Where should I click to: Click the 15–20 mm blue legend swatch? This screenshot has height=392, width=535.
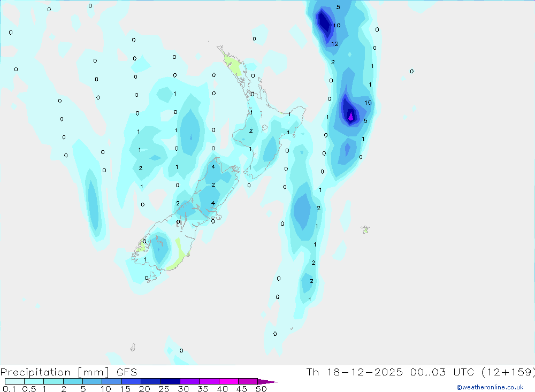tap(132, 381)
